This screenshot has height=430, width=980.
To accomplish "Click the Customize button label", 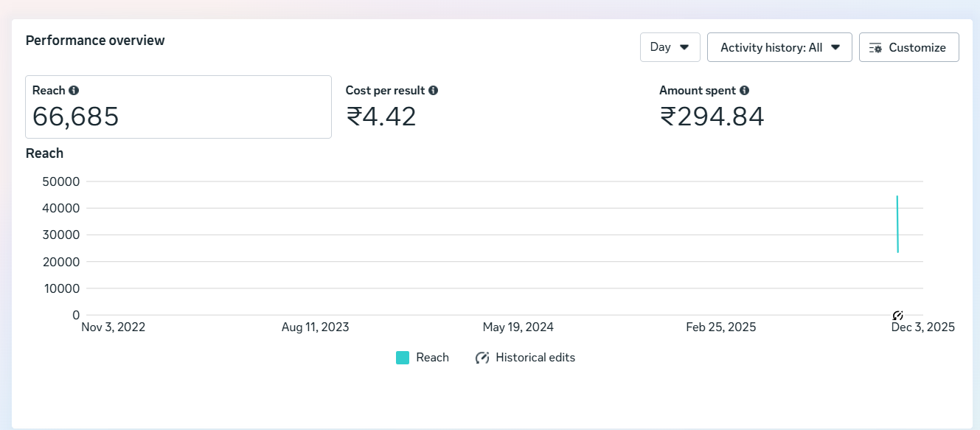I will point(917,48).
